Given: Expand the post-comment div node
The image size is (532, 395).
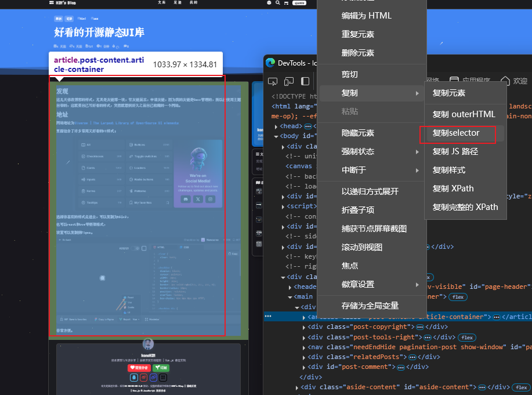Looking at the screenshot, I should 303,368.
